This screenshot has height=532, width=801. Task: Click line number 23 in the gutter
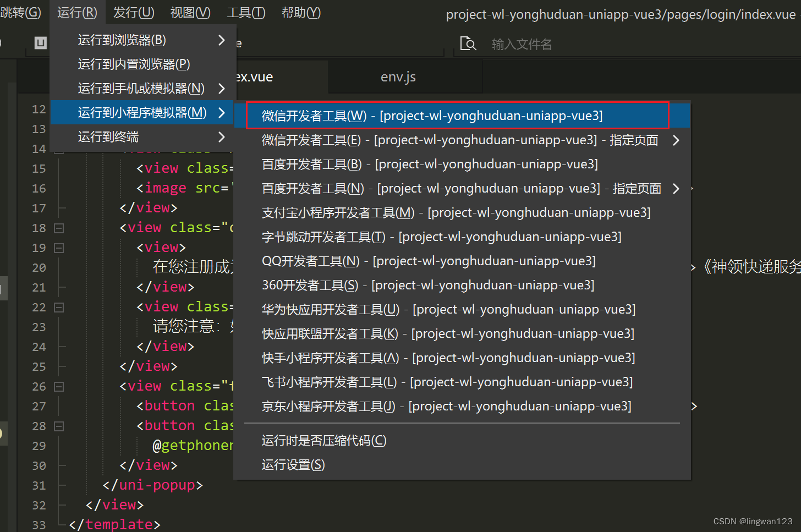(39, 327)
